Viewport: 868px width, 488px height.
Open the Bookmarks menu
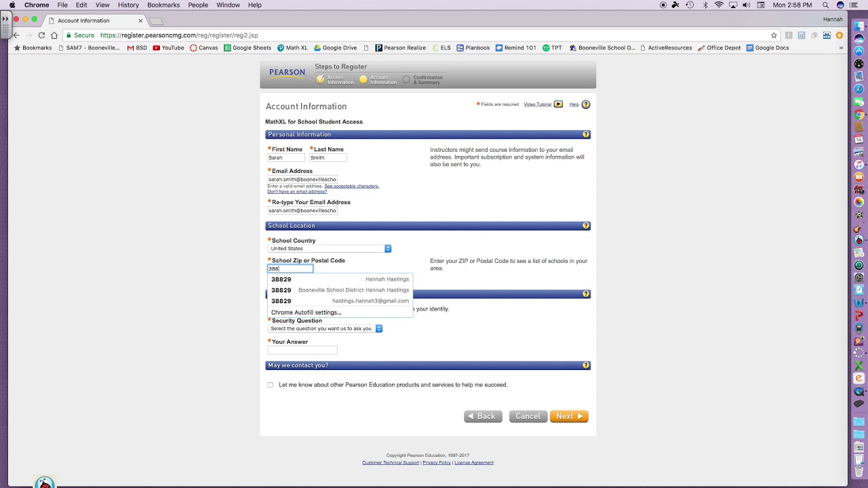[163, 5]
